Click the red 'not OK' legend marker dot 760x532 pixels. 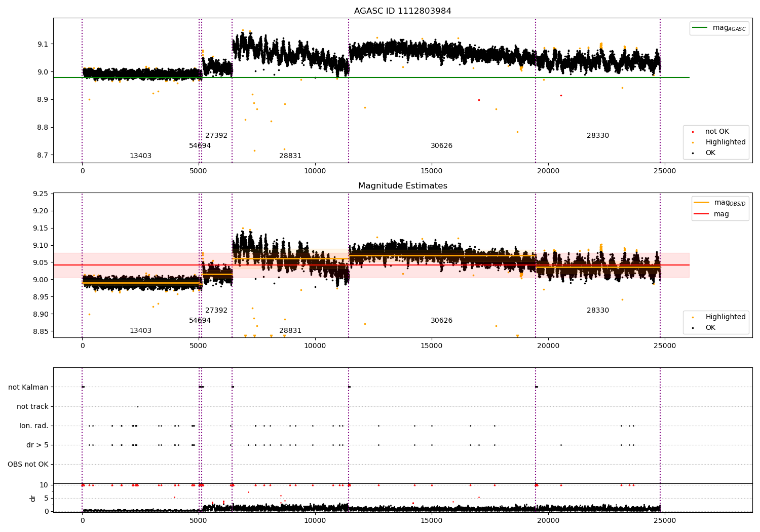693,132
